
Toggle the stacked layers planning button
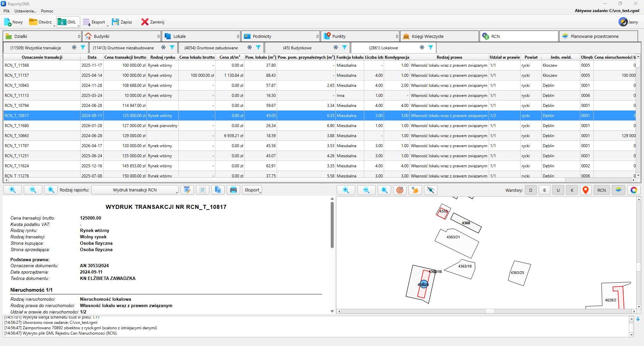(618, 190)
